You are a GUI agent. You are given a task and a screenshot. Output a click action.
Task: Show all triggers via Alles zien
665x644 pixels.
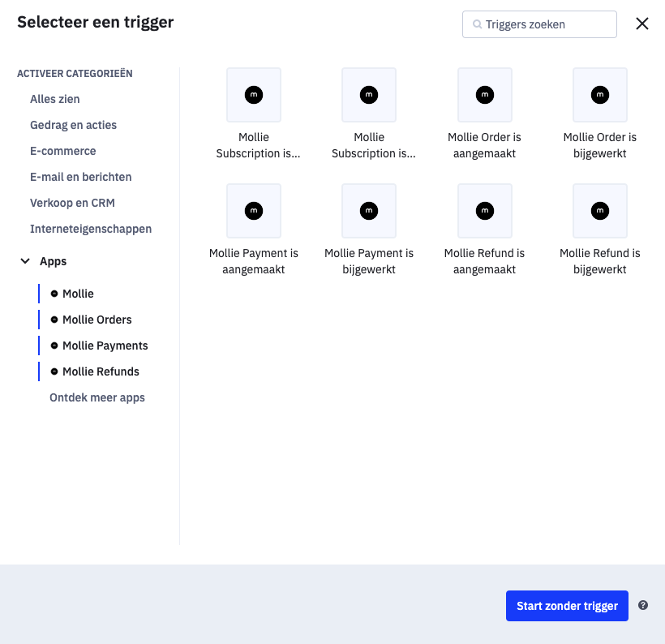[x=54, y=99]
